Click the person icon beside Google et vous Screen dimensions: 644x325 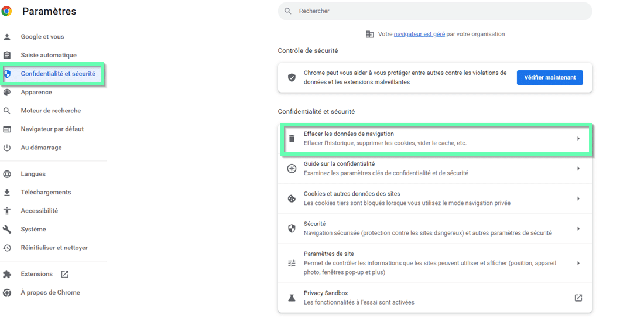[7, 37]
